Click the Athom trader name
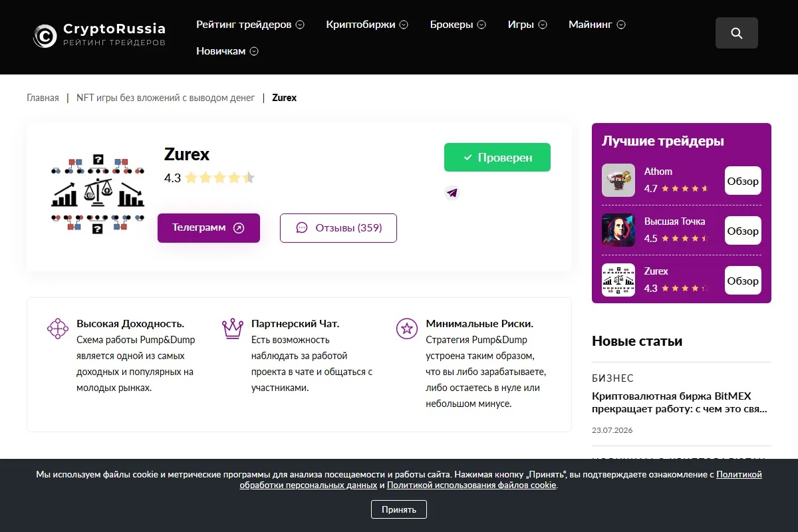 (658, 172)
